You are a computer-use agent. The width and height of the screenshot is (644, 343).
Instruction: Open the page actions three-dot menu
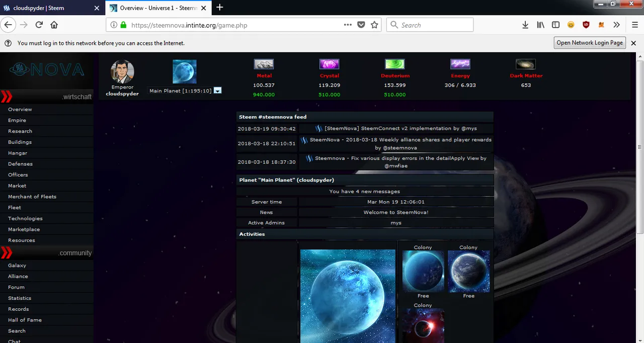[348, 25]
